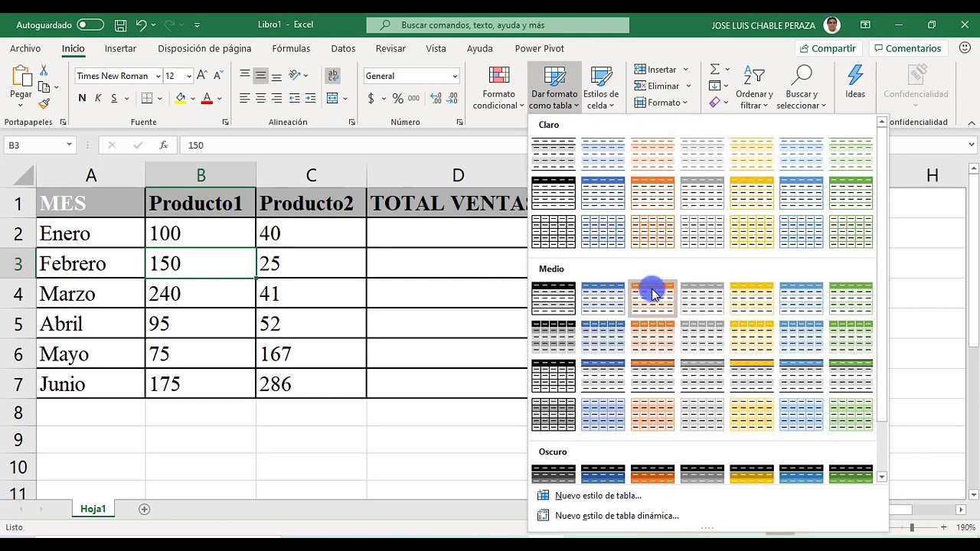
Task: Click the Wrap text icon
Action: (333, 76)
